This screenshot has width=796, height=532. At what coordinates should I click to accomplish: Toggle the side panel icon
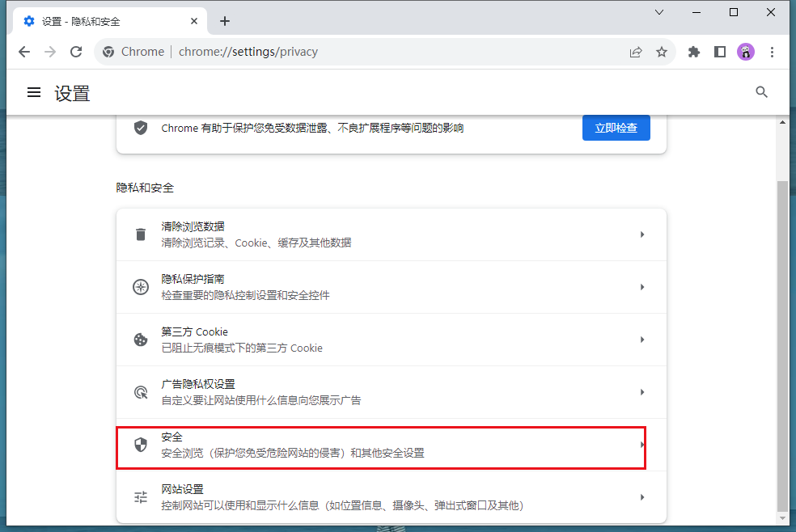[x=720, y=52]
